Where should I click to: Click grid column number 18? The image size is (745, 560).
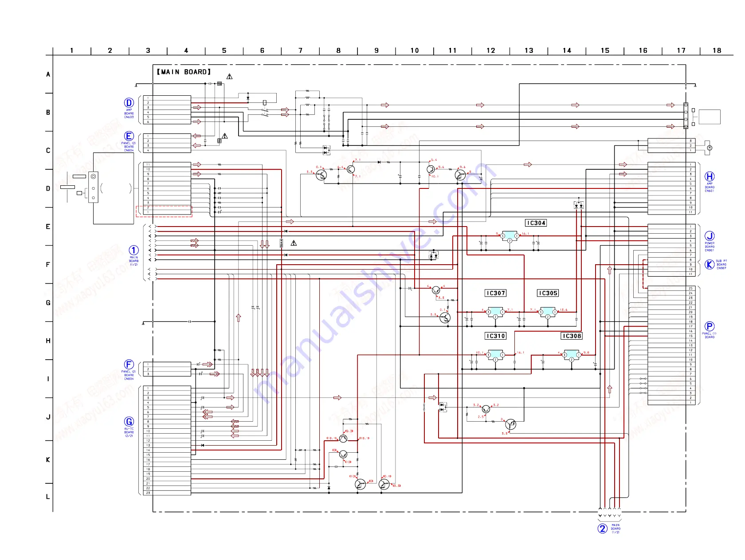717,51
